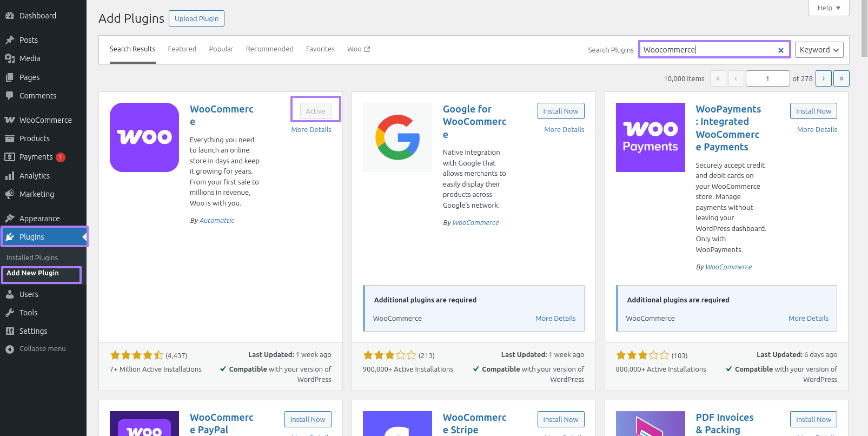The image size is (868, 436).
Task: Click the Plugins plug icon
Action: pyautogui.click(x=10, y=237)
